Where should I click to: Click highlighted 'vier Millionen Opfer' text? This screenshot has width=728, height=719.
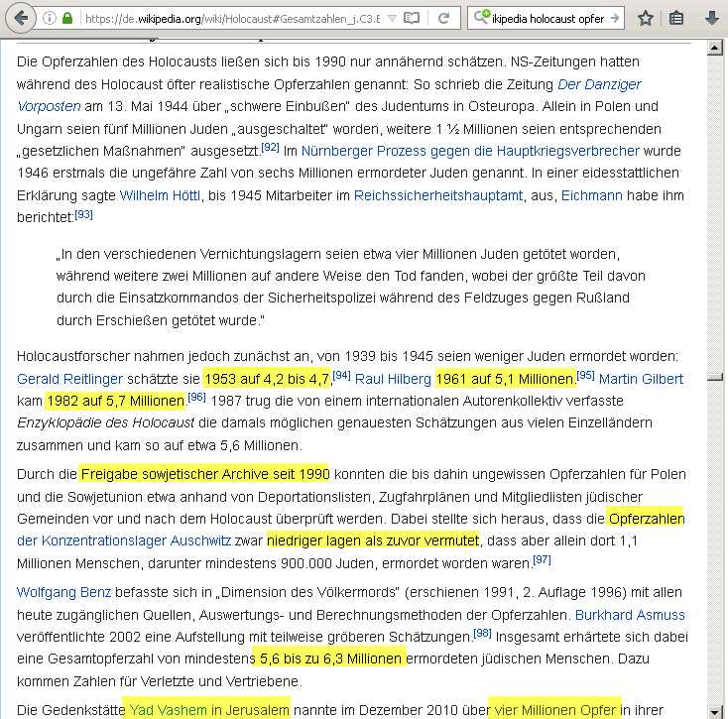(x=555, y=710)
